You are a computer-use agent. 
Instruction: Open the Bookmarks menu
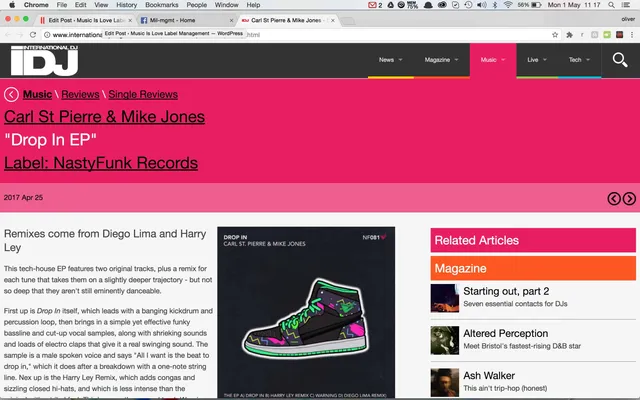[162, 5]
